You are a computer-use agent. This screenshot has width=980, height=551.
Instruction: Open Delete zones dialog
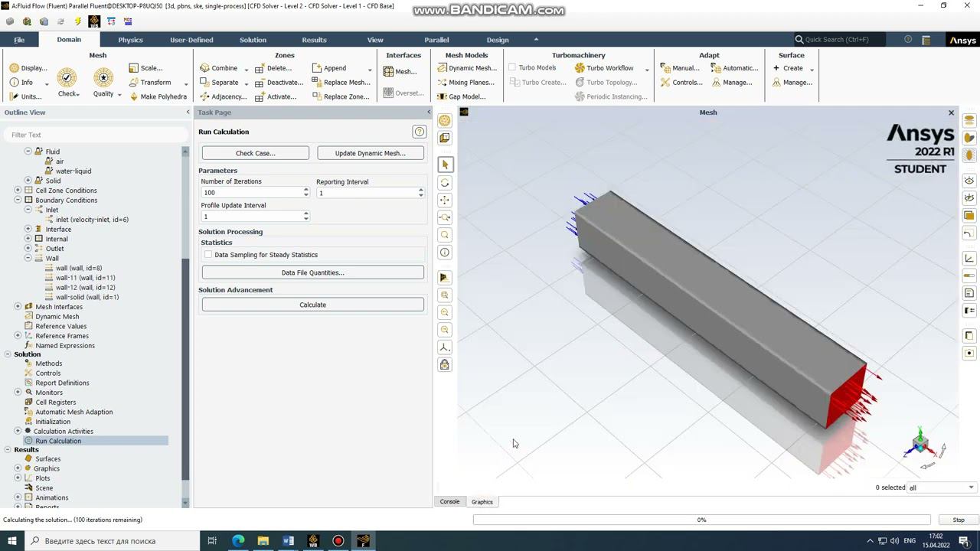273,68
